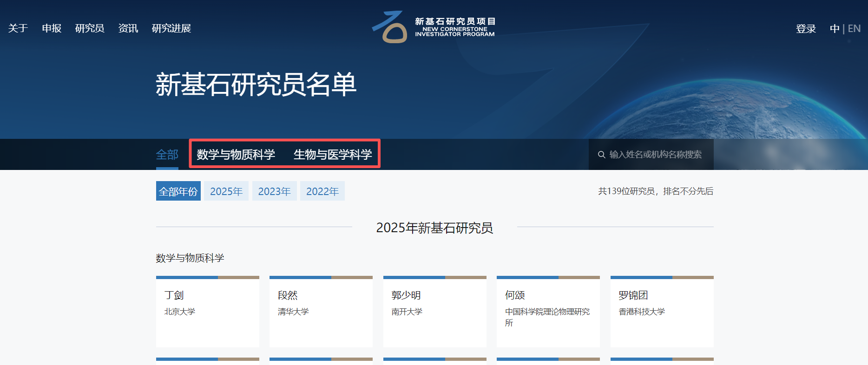Filter researchers by 2025年

226,191
